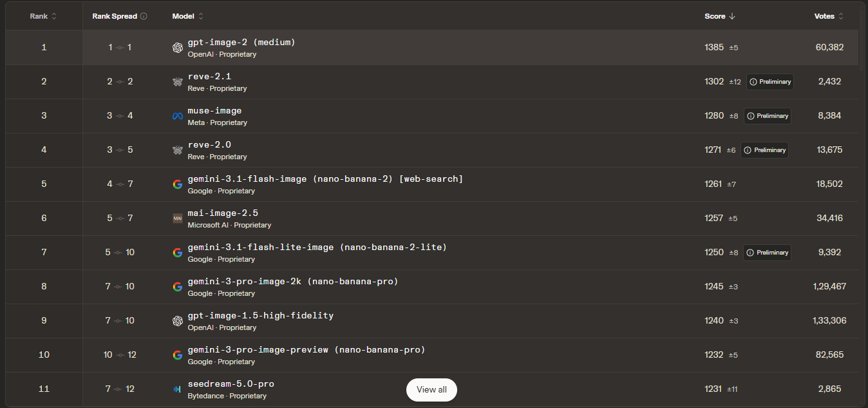Click the votes count 8,384
This screenshot has width=868, height=408.
pos(829,116)
